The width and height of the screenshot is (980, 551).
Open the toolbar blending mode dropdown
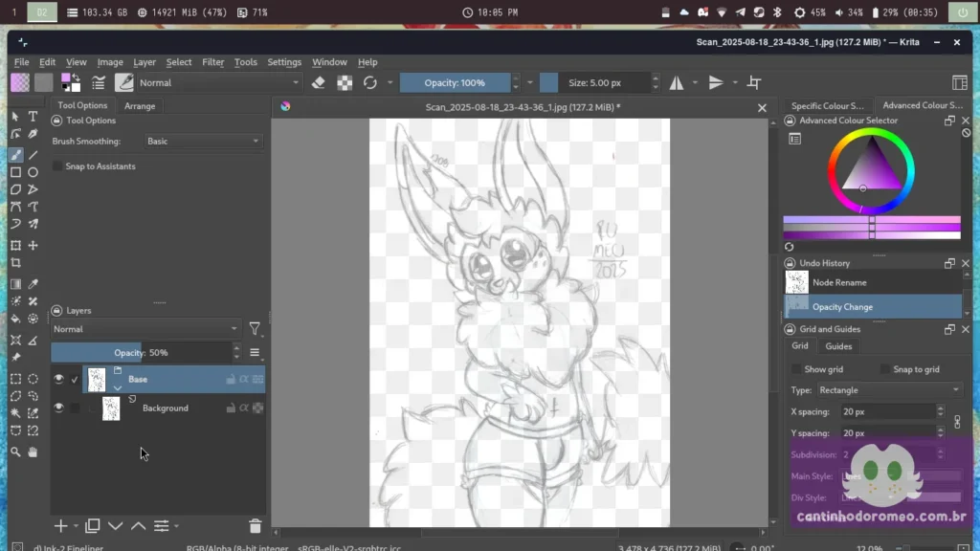coord(218,82)
